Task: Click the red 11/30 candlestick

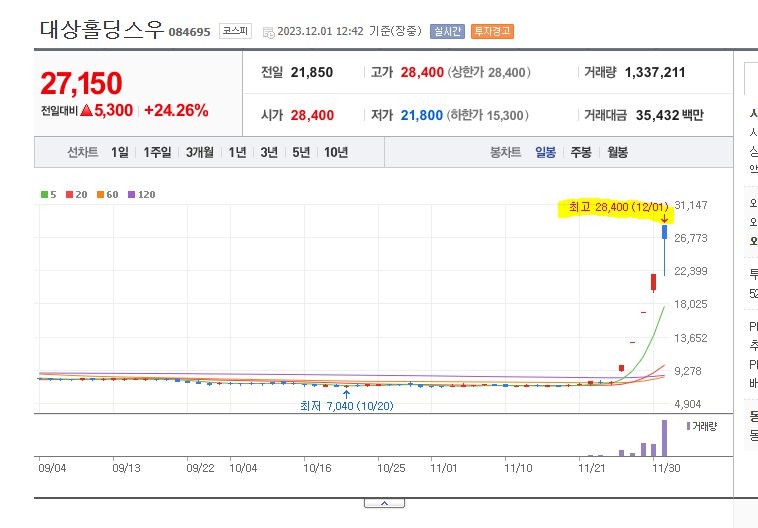Action: (654, 282)
